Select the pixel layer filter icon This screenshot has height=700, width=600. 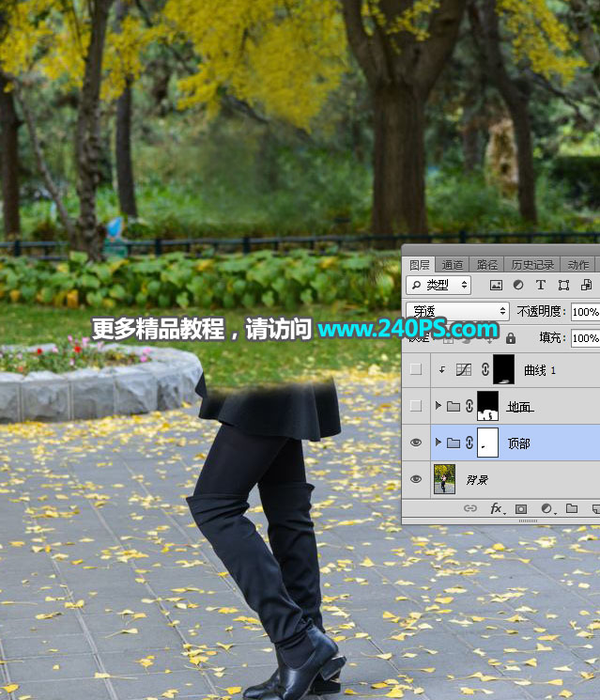[496, 286]
